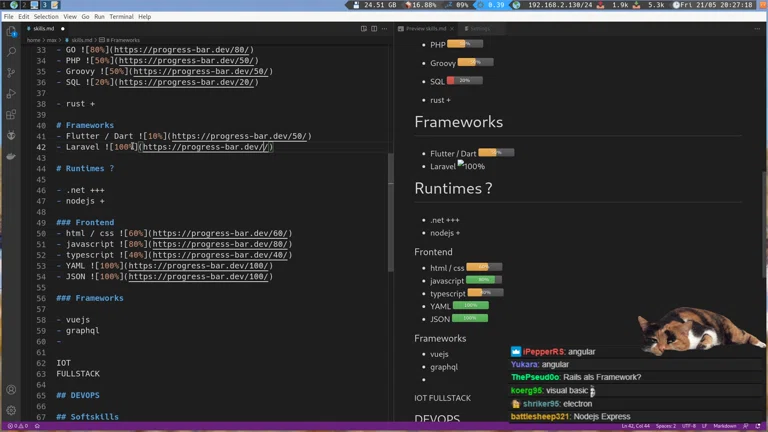768x432 pixels.
Task: Click the Ln 42, Col 44 status indicator
Action: pyautogui.click(x=635, y=426)
